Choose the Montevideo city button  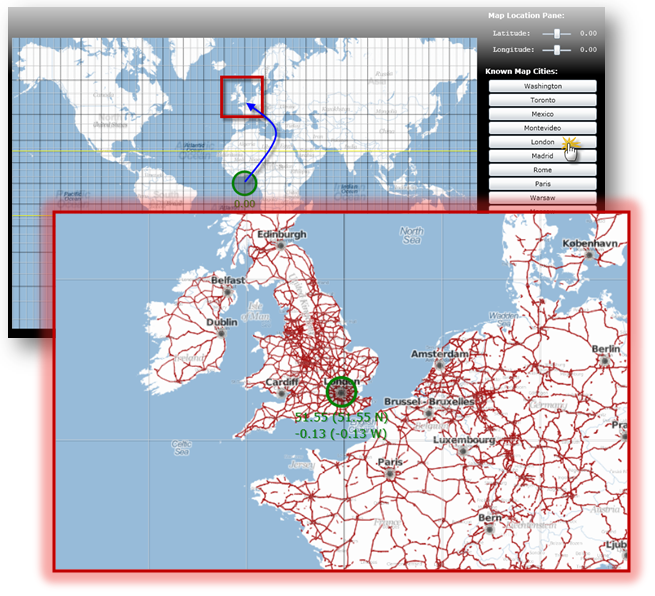click(x=543, y=128)
